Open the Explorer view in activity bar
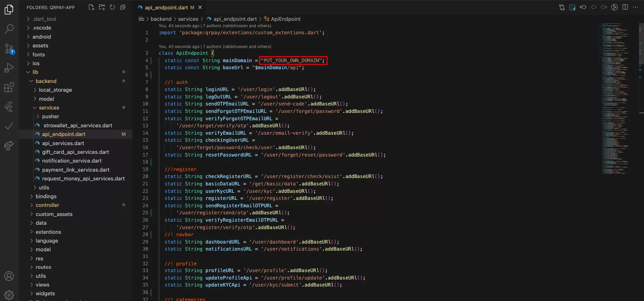The width and height of the screenshot is (644, 301). coord(9,10)
